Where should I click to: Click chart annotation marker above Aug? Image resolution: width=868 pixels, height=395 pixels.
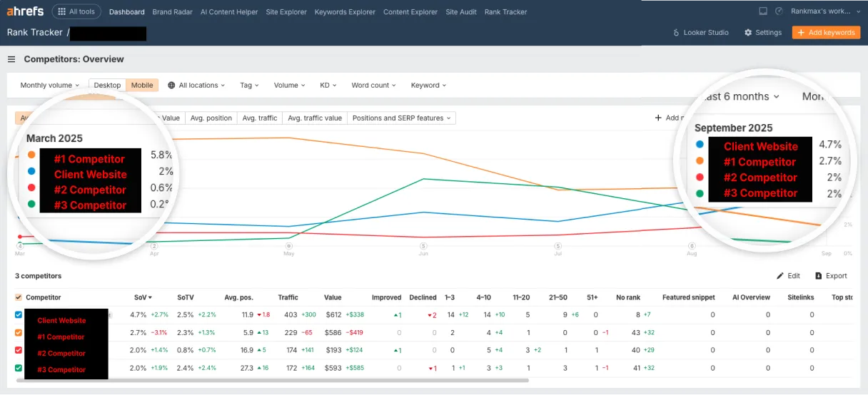point(692,246)
